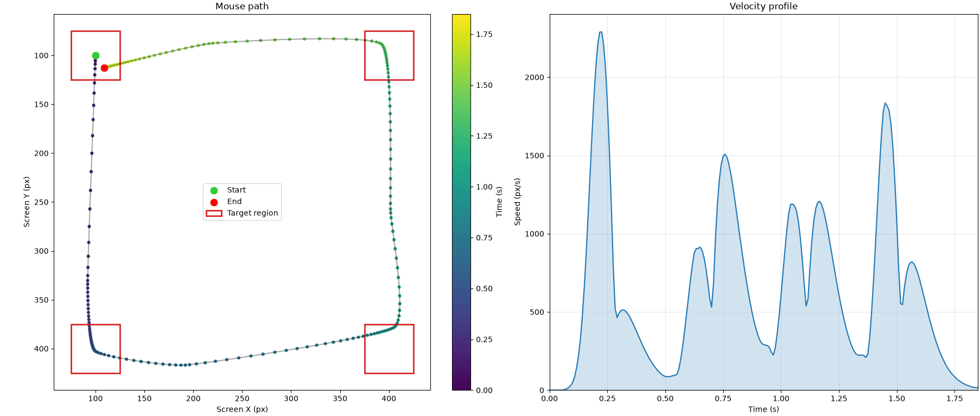The width and height of the screenshot is (980, 416).
Task: Click the 1.50 tick on the velocity time axis
Action: 897,399
